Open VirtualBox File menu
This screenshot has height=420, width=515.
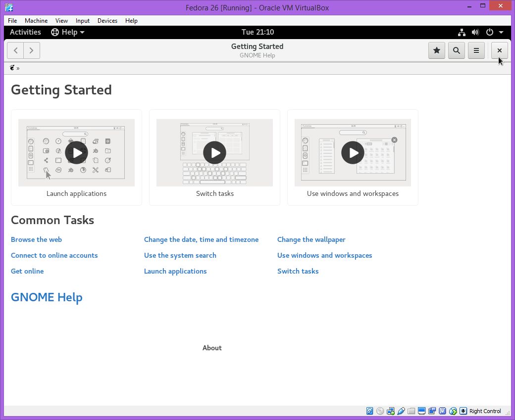(12, 21)
